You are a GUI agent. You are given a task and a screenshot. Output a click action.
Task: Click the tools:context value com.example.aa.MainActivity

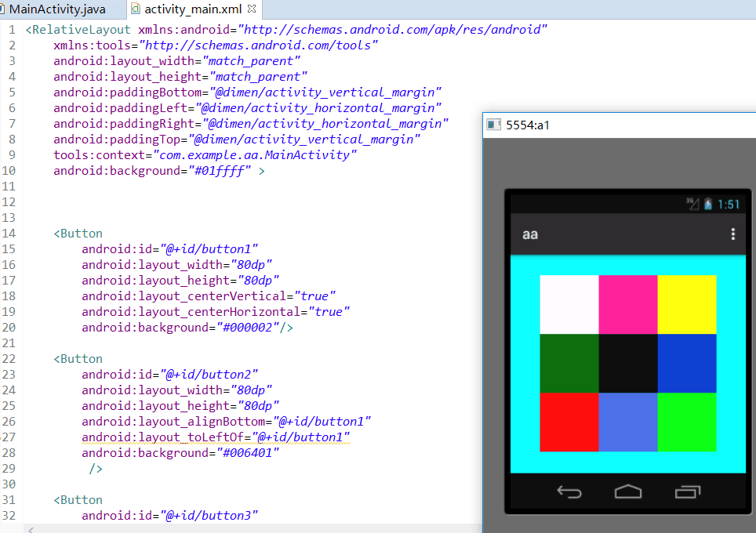pyautogui.click(x=255, y=155)
